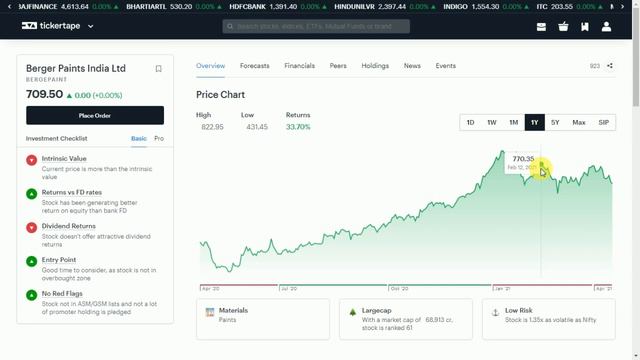Switch Investment Checklist to Basic

[139, 138]
